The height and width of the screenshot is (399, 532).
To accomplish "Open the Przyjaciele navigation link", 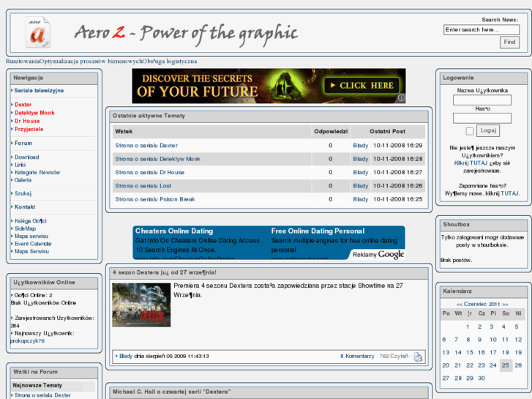I will tap(29, 129).
